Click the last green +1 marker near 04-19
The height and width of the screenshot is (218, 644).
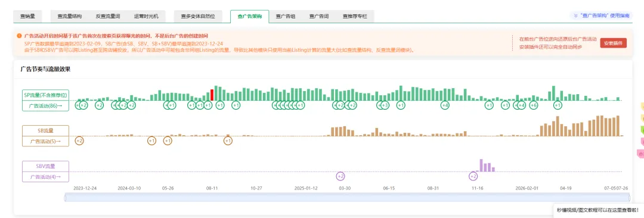(558, 105)
